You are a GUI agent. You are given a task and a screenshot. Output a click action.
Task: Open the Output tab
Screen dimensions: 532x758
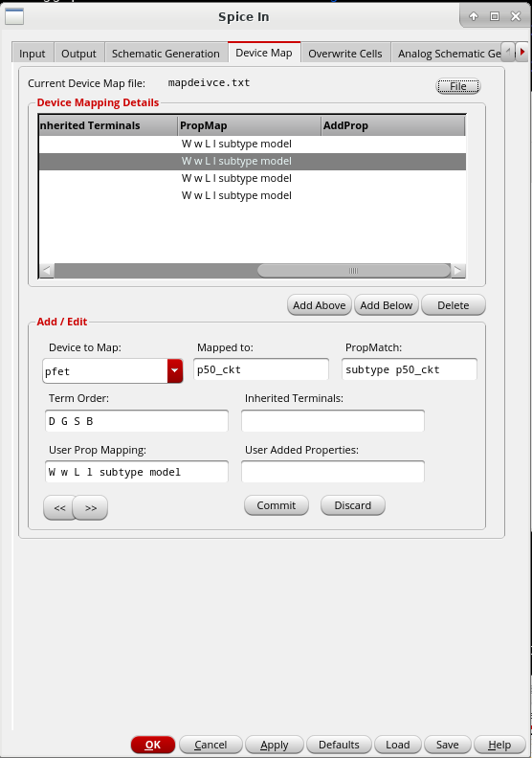point(78,54)
